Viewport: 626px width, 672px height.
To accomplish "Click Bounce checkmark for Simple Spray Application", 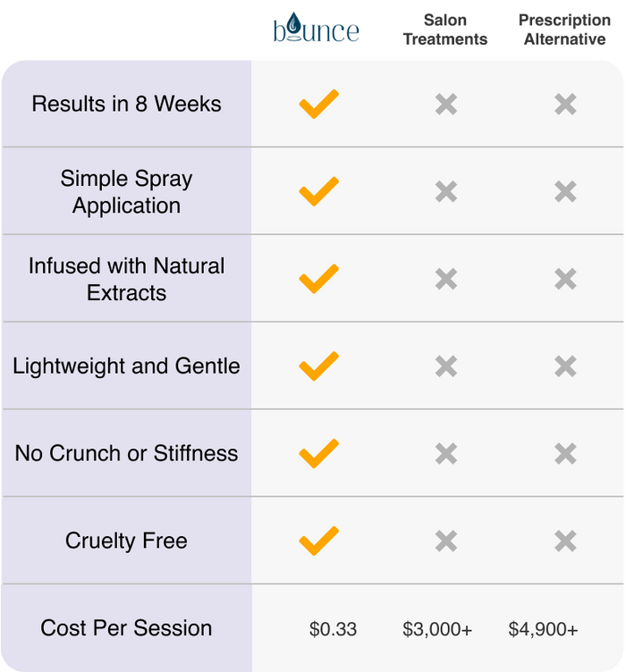I will [x=318, y=191].
